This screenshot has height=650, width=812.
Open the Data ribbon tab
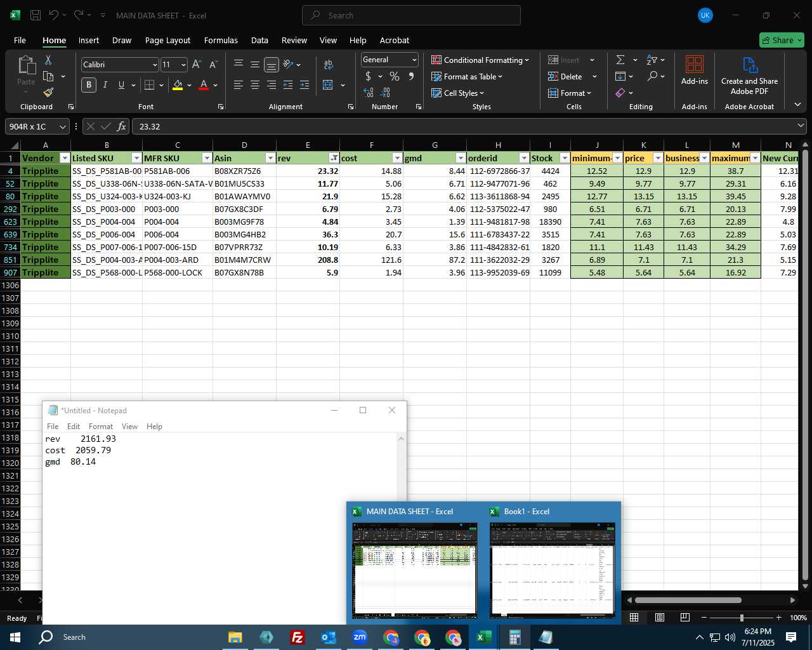(x=259, y=40)
